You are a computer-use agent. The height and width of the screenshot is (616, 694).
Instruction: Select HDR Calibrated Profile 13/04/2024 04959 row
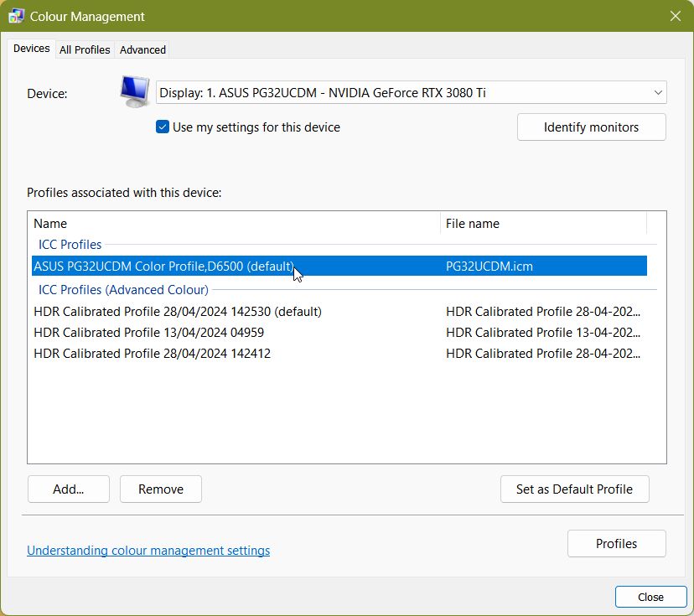pos(339,333)
